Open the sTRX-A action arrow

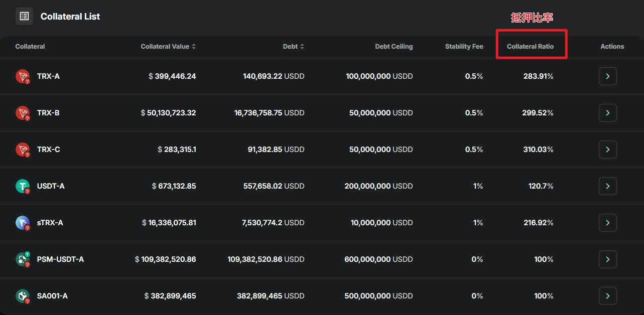click(607, 223)
